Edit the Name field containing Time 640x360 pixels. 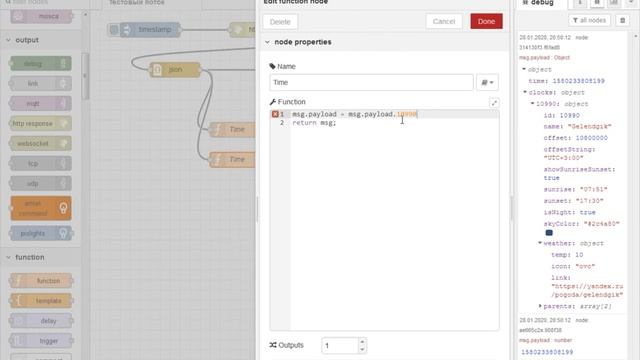pos(371,82)
